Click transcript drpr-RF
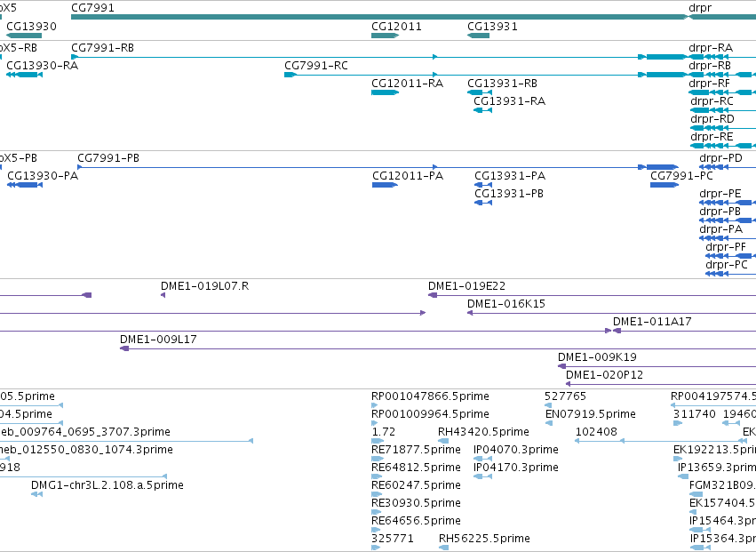Image resolution: width=756 pixels, height=552 pixels. tap(722, 92)
